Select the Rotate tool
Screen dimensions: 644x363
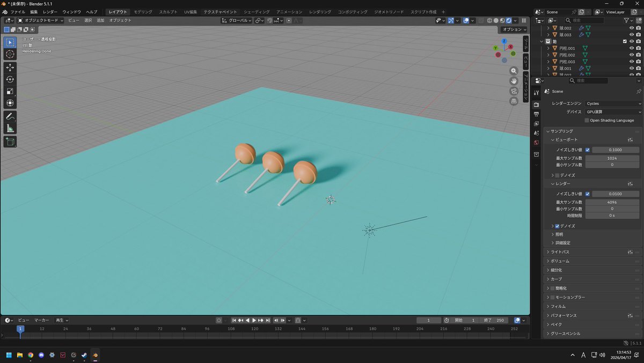coord(10,79)
